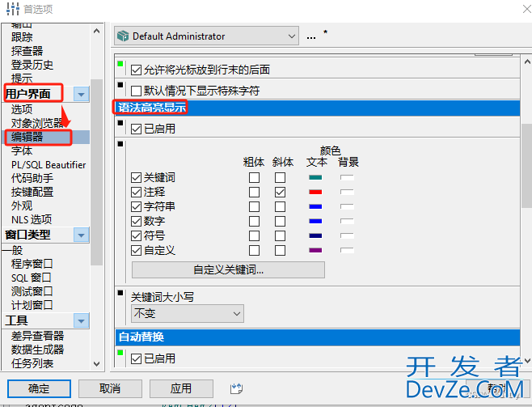Click the 应用 button
The width and height of the screenshot is (532, 407).
pyautogui.click(x=181, y=388)
